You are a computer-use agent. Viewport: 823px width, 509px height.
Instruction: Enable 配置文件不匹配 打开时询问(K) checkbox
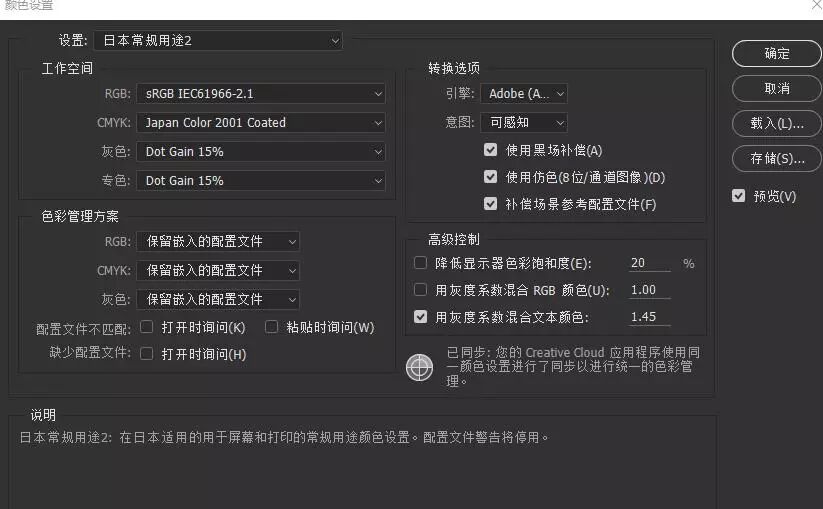pyautogui.click(x=147, y=327)
